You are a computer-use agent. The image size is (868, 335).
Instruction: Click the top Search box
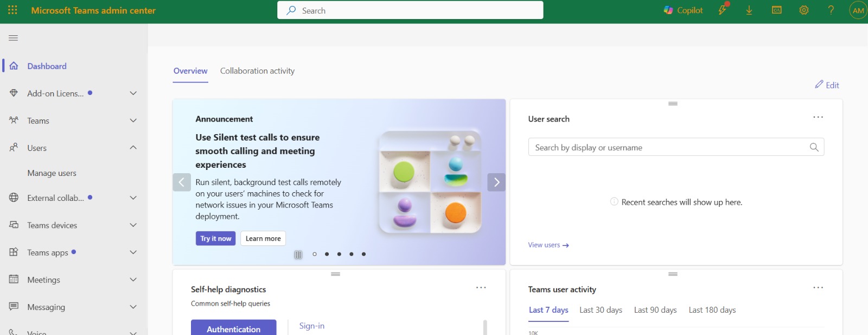pyautogui.click(x=410, y=10)
